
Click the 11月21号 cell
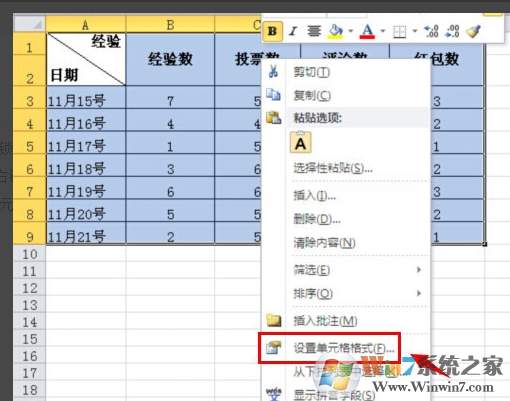(x=86, y=233)
